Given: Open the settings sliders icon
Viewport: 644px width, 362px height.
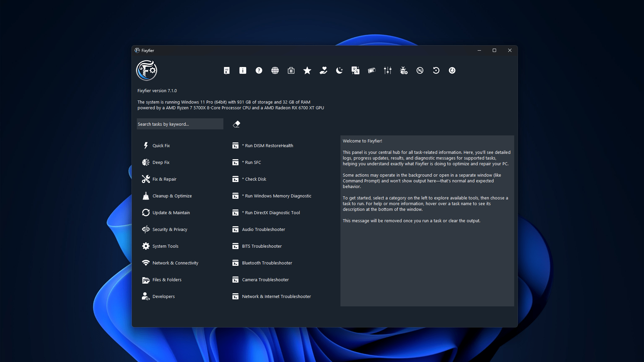Looking at the screenshot, I should click(387, 70).
